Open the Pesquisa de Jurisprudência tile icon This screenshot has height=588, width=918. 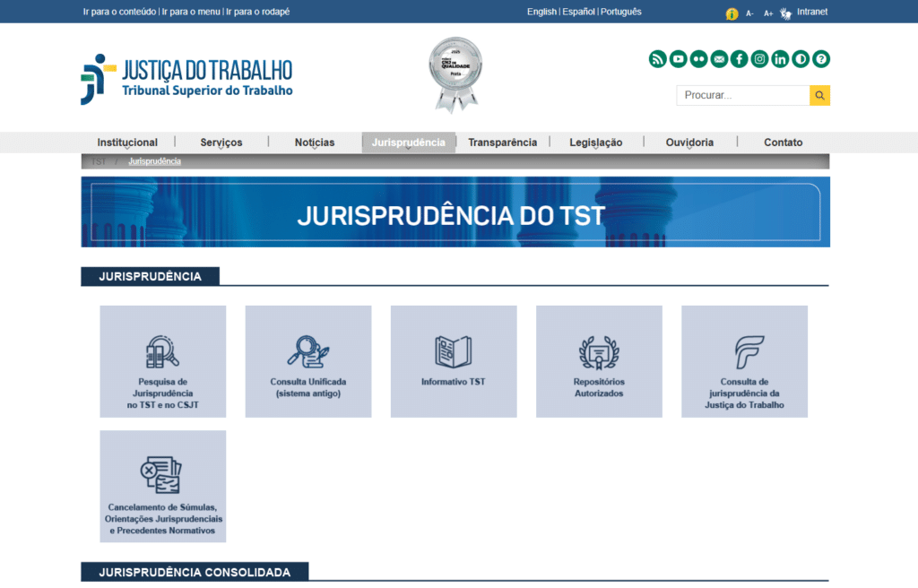(x=162, y=352)
